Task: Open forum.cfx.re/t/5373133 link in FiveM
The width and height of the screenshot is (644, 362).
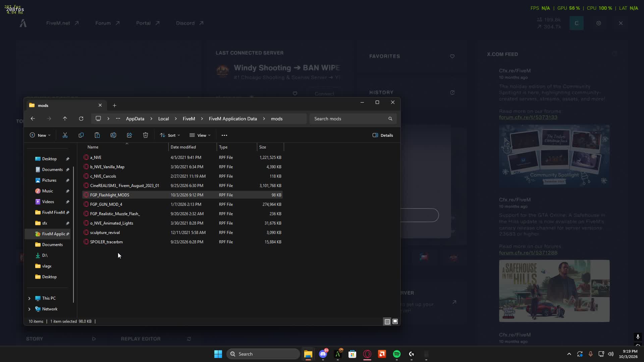Action: [x=528, y=117]
